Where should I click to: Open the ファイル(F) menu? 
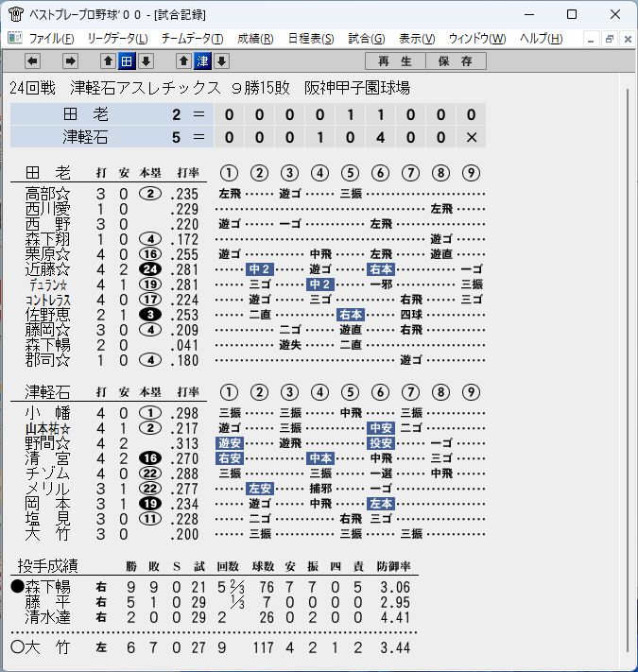(51, 39)
